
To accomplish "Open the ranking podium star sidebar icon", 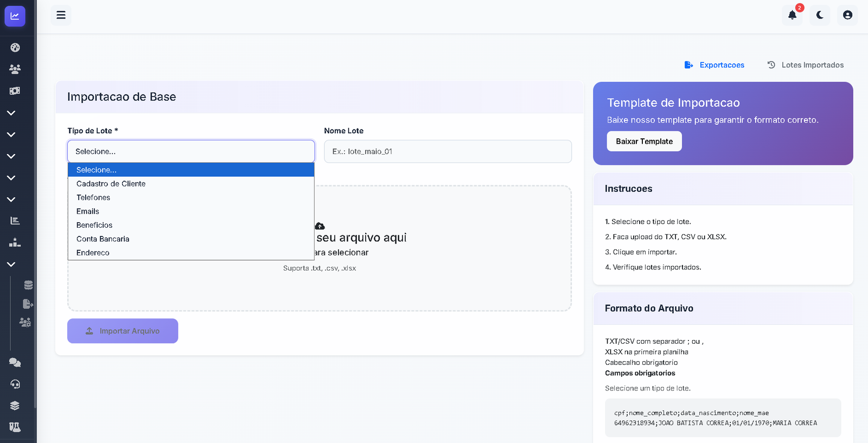I will click(15, 242).
